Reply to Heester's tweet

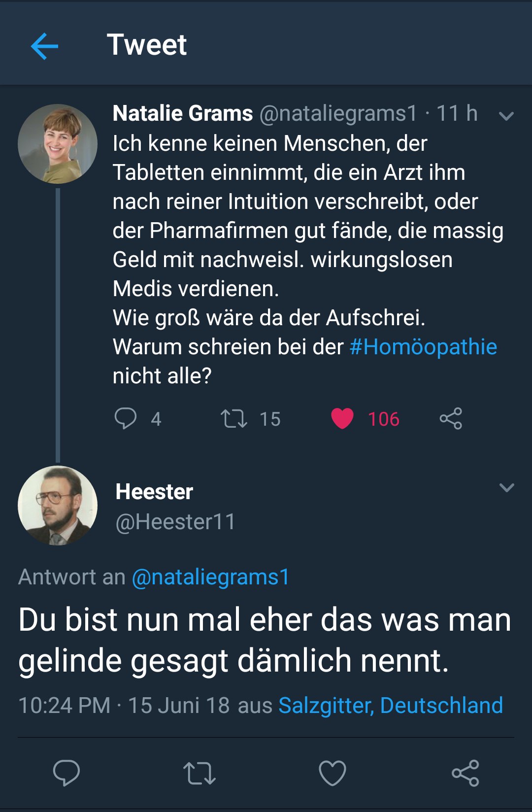(x=66, y=773)
